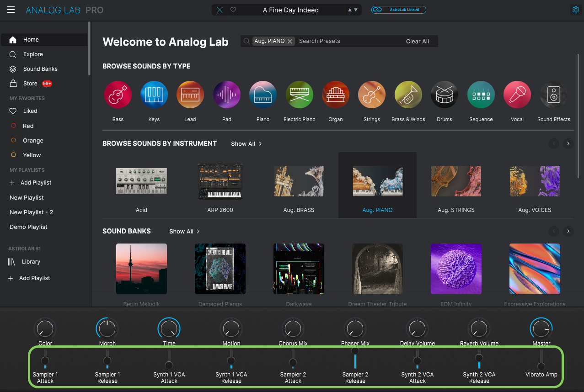Choose the ARP 2600 instrument

pos(220,185)
